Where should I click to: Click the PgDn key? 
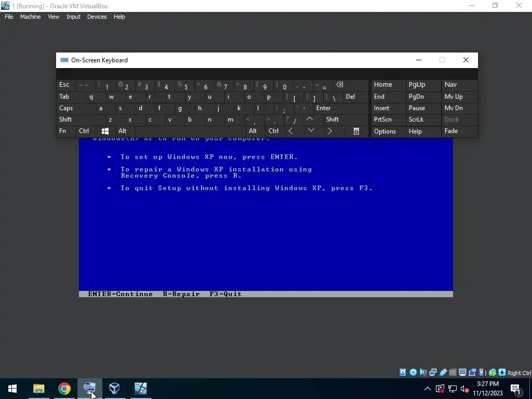(x=423, y=97)
